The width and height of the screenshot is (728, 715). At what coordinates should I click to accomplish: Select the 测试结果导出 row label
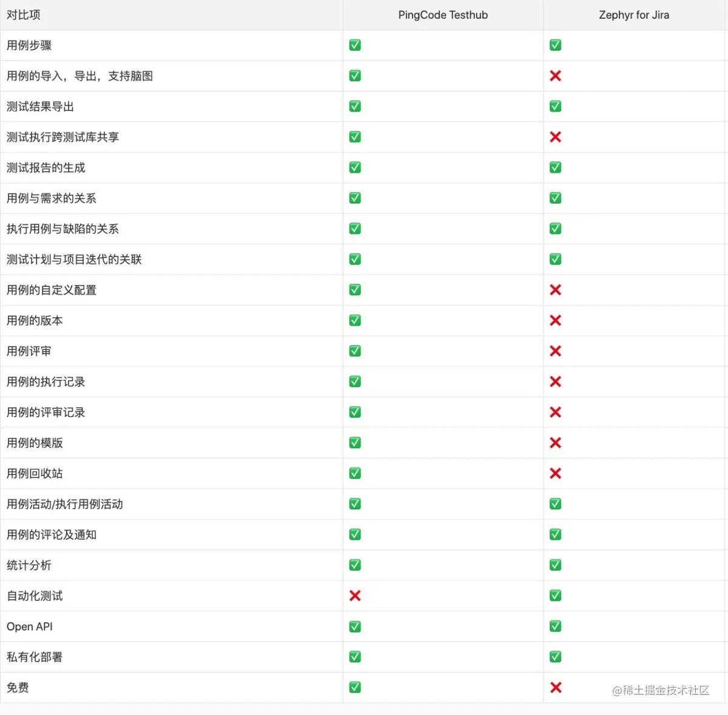click(40, 107)
